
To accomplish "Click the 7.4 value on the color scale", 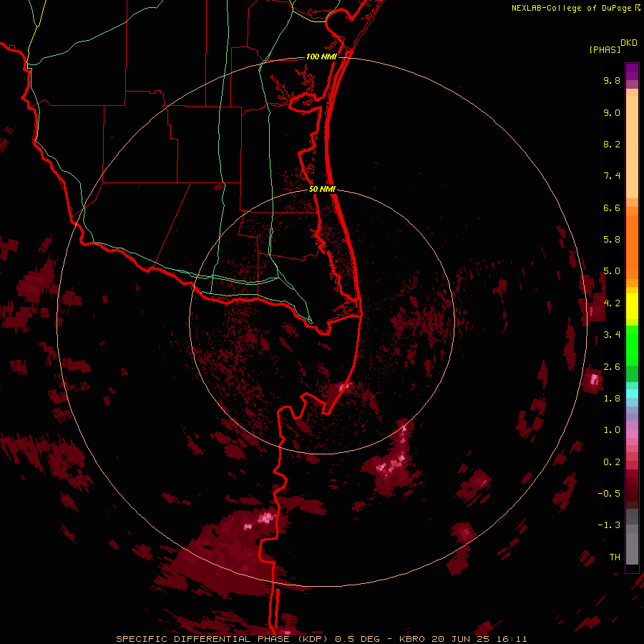I will [612, 176].
